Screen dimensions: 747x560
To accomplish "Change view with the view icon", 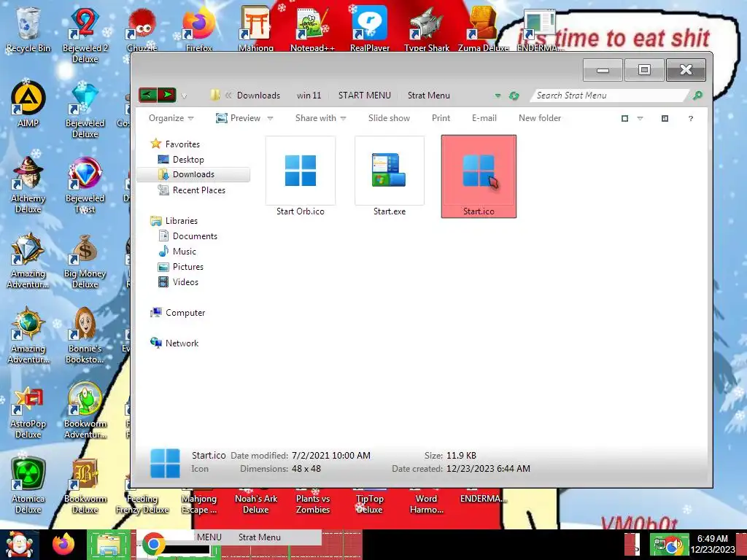I will 624,119.
